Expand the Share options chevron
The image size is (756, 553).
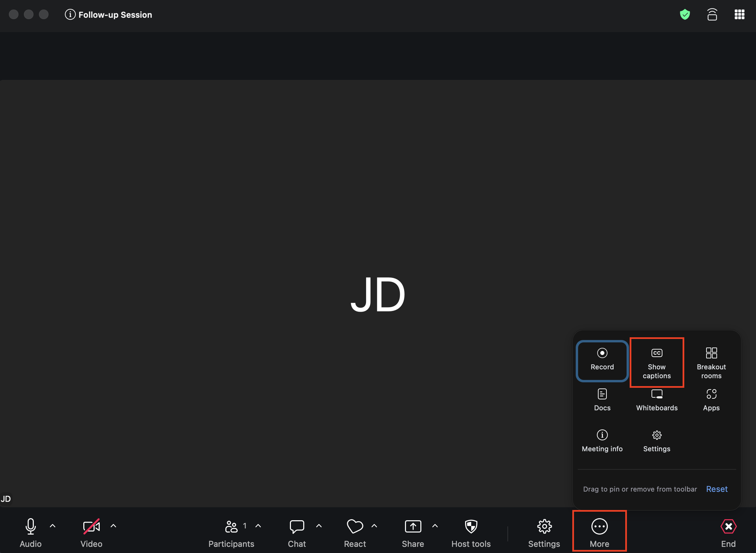(x=435, y=526)
